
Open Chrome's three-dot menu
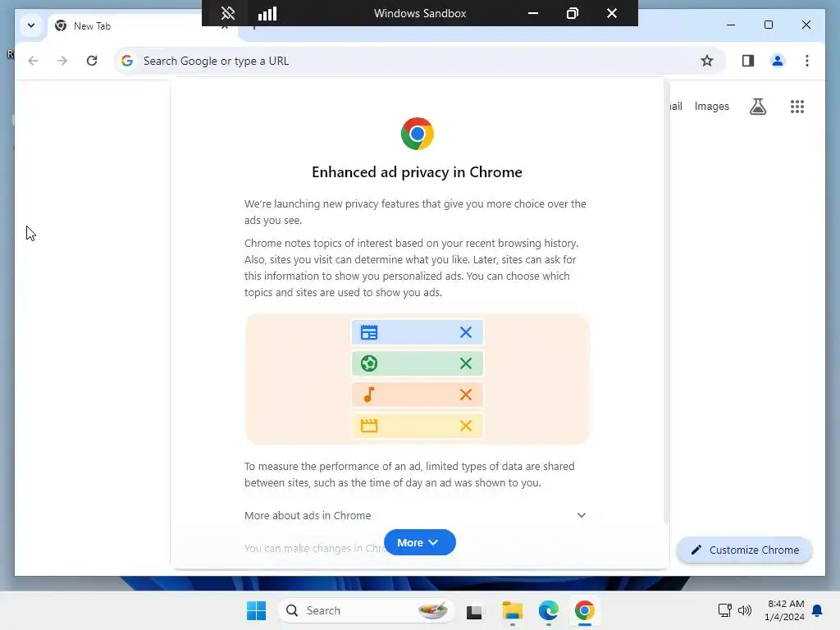tap(807, 61)
